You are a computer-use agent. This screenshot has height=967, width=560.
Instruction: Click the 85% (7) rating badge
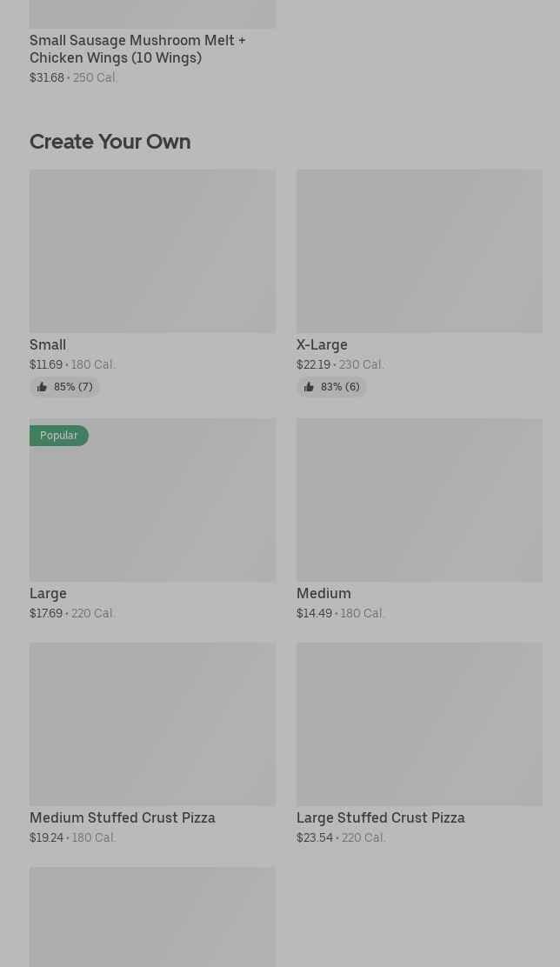(64, 387)
